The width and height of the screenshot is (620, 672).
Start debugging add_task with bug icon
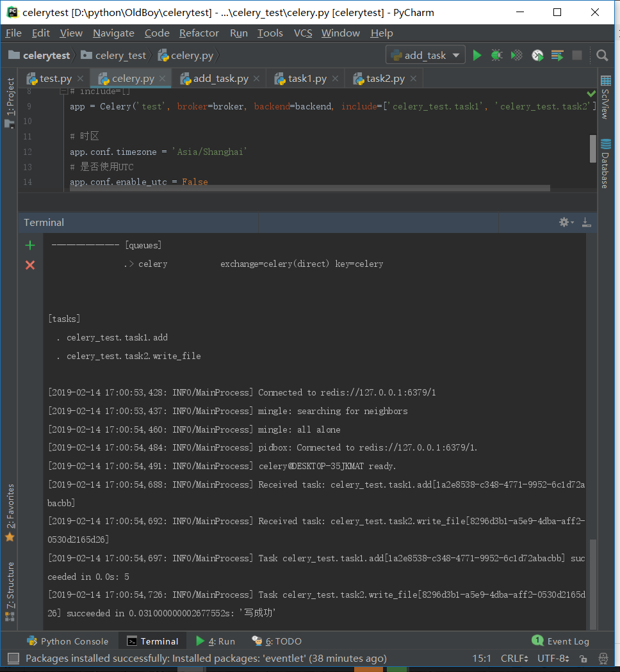(496, 55)
